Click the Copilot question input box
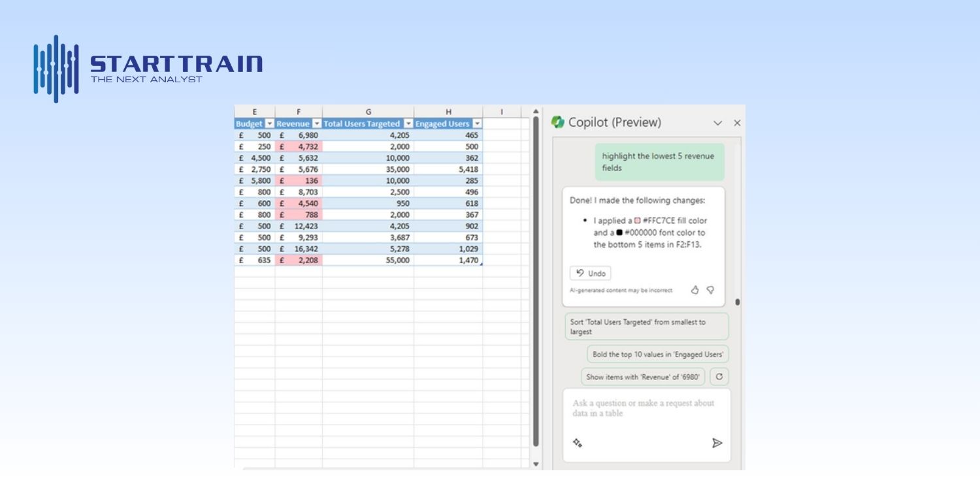980x484 pixels. (x=644, y=409)
